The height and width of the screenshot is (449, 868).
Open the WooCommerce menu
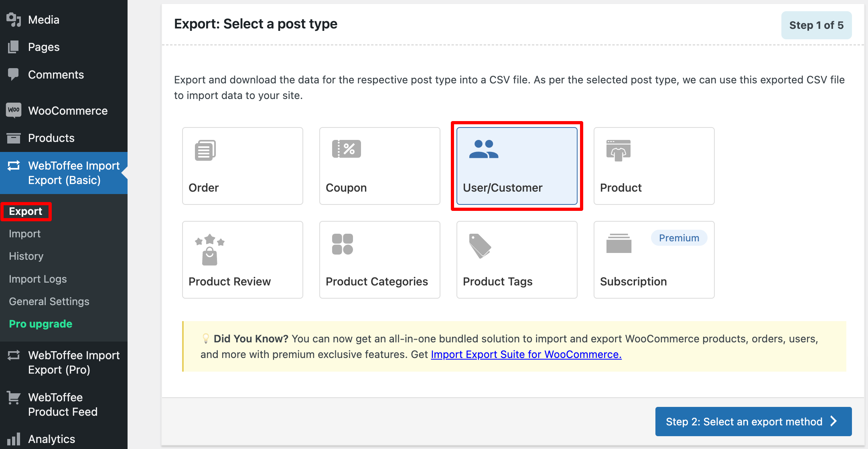64,111
